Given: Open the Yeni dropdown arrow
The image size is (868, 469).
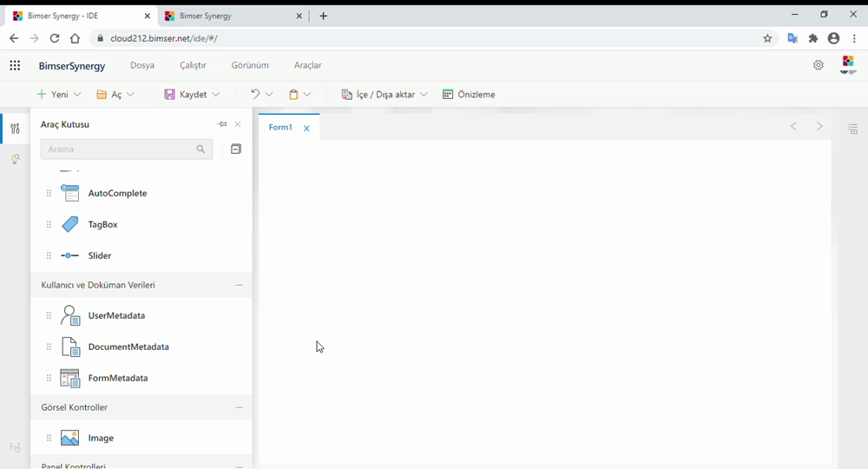Looking at the screenshot, I should coord(77,95).
